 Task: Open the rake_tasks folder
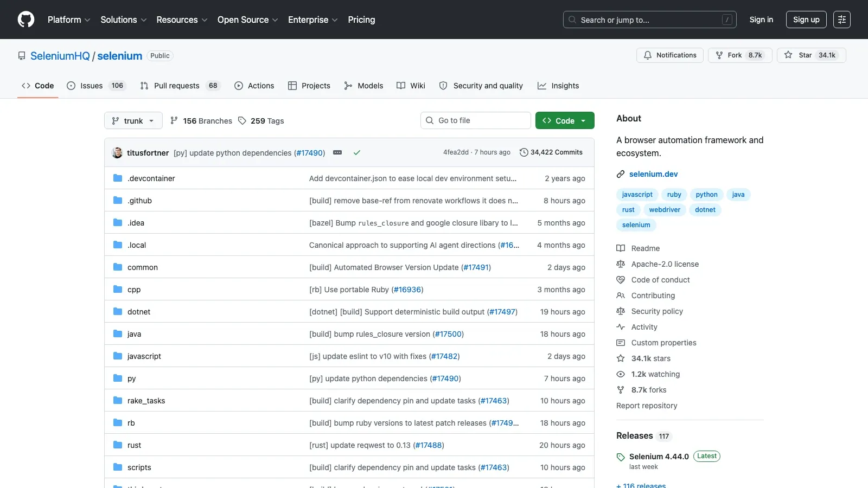click(x=146, y=401)
